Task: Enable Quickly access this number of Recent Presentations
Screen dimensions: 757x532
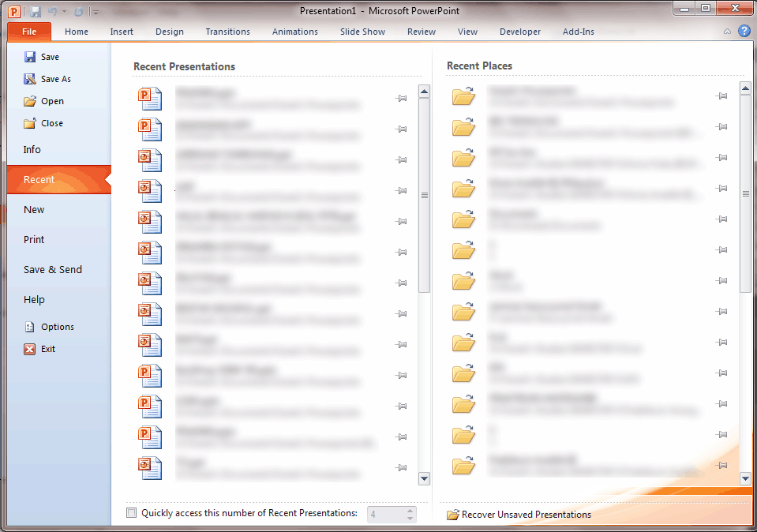Action: tap(132, 513)
